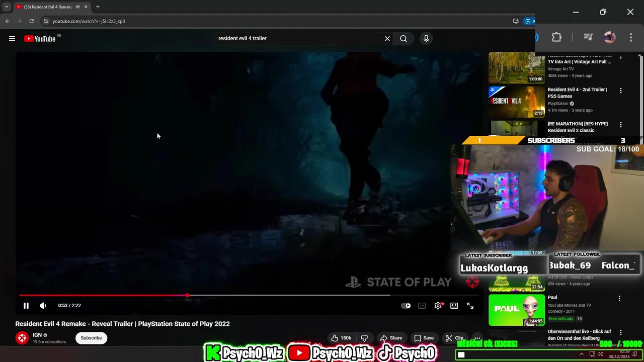This screenshot has height=362, width=644.
Task: Pause the video playback
Action: pyautogui.click(x=26, y=306)
